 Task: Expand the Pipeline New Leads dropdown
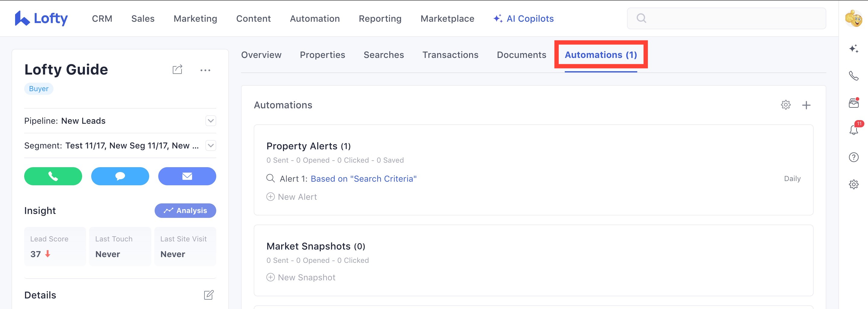(x=211, y=121)
